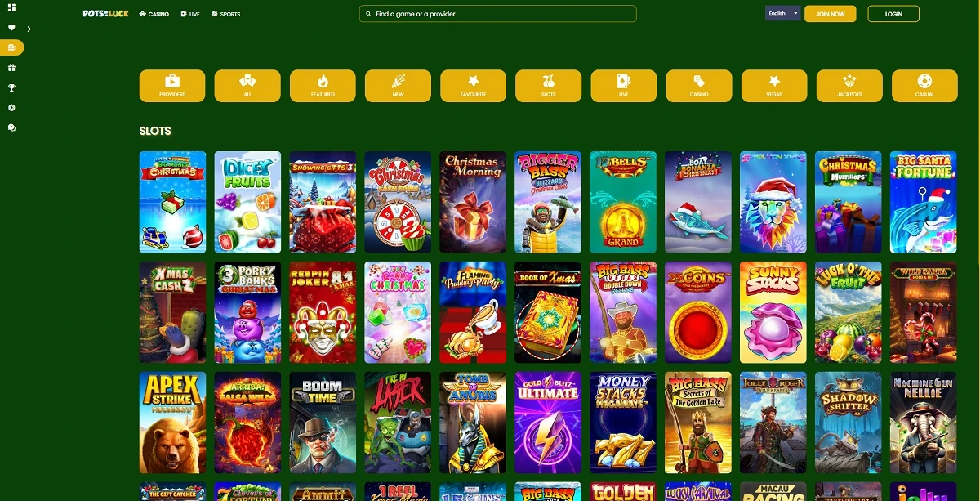Launch the Tomb of Anubis slot

473,423
